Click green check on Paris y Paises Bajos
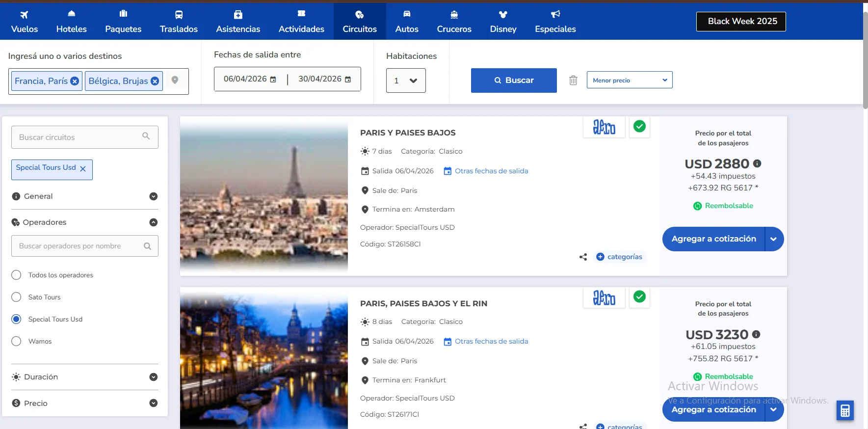The image size is (868, 429). 639,127
